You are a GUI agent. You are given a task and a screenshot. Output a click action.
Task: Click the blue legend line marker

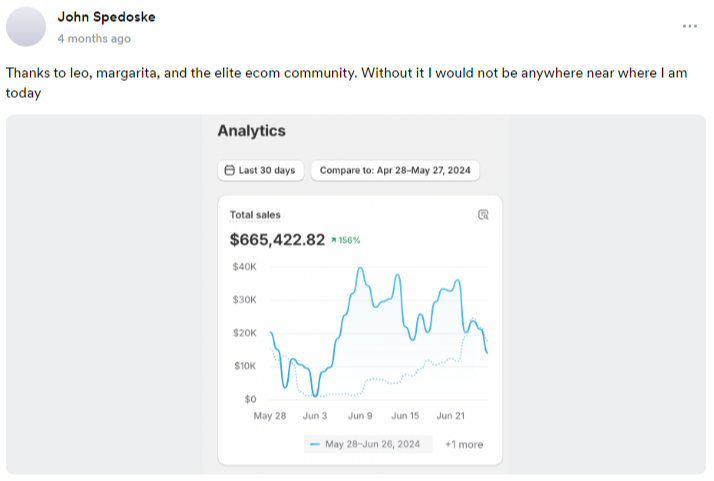pos(315,444)
